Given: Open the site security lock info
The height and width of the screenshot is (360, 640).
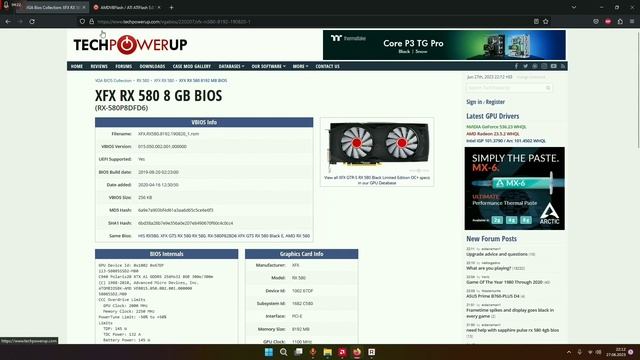Looking at the screenshot, I should click(91, 22).
